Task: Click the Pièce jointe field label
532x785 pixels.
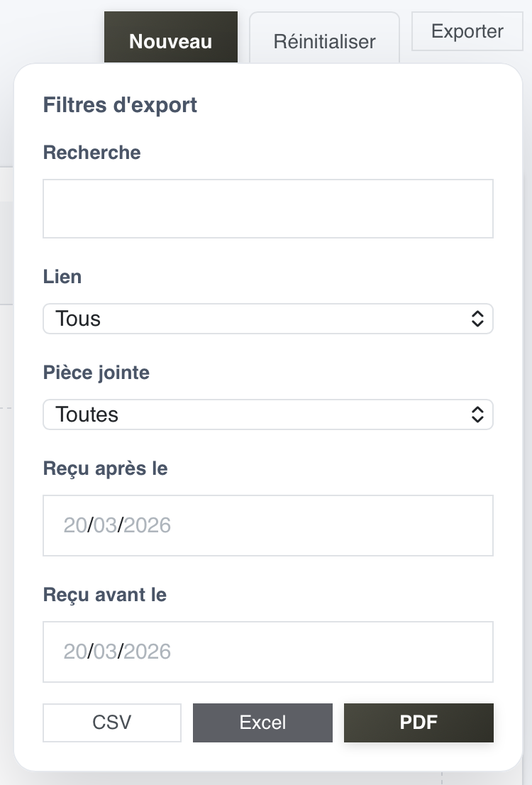Action: [96, 373]
